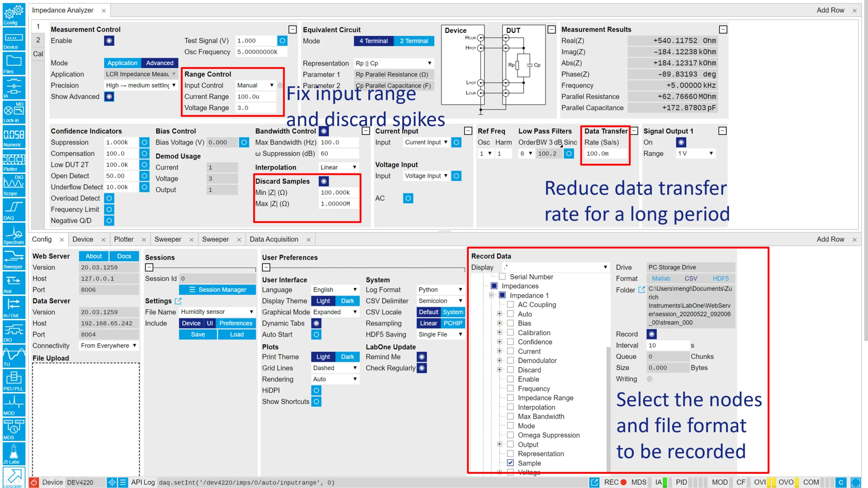The height and width of the screenshot is (488, 868).
Task: Select the 2 Terminal mode
Action: [414, 41]
